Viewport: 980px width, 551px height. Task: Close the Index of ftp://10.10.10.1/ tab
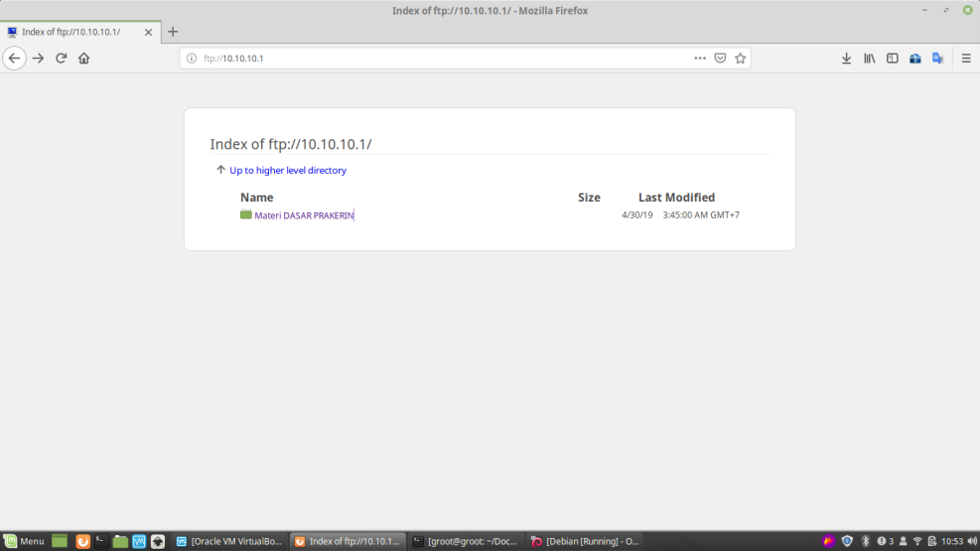pos(149,32)
